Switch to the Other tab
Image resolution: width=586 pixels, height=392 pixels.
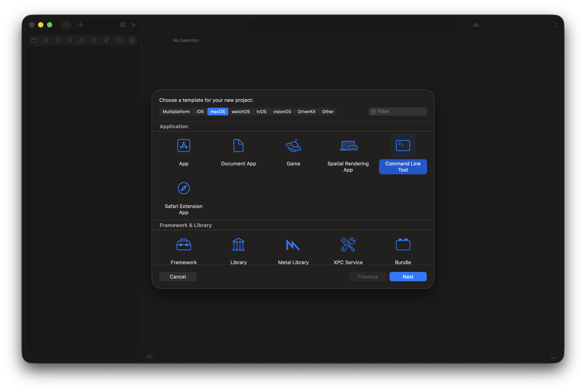(328, 112)
